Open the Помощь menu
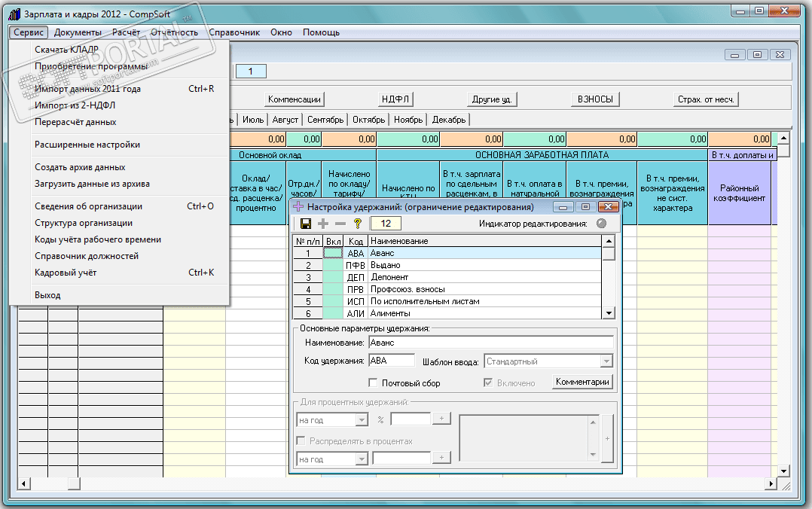Screen dimensions: 812x509 [x=321, y=32]
